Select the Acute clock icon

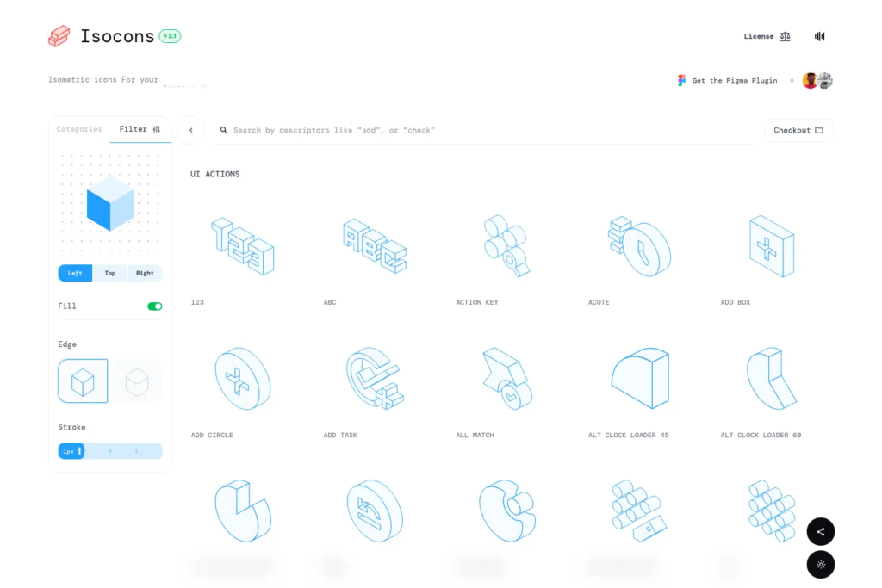(x=639, y=246)
